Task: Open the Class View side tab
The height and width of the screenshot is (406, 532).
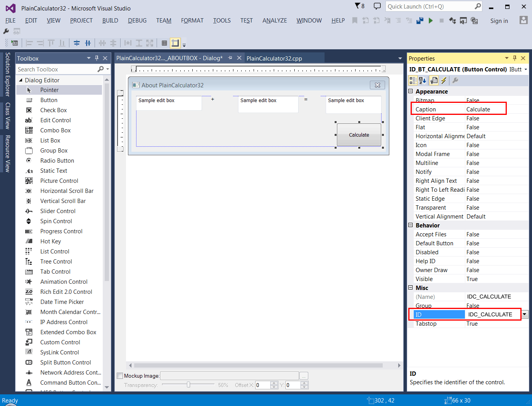Action: pyautogui.click(x=7, y=116)
